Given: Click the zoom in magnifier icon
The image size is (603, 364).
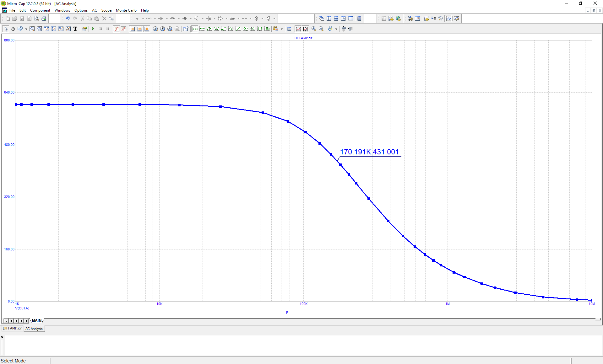Looking at the screenshot, I should (x=314, y=29).
